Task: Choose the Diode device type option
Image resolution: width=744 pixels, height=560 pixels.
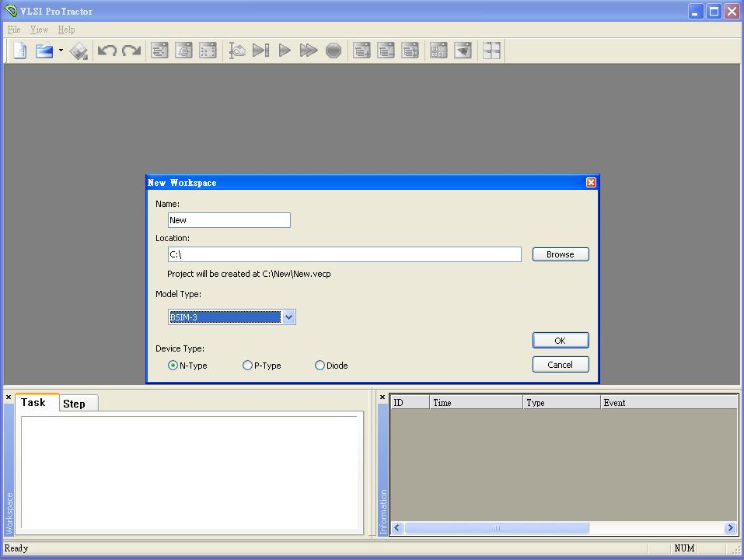Action: 320,366
